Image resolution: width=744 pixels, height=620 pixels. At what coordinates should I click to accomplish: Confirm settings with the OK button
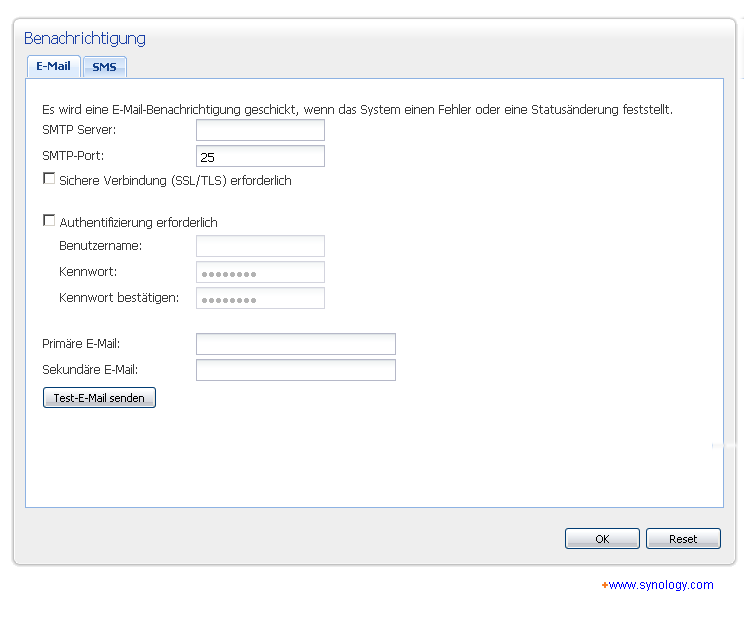[602, 538]
